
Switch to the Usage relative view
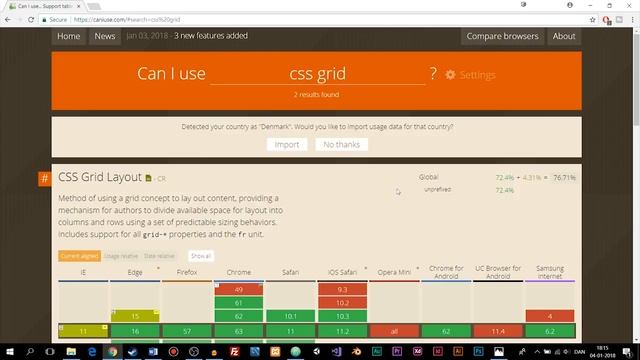point(121,256)
